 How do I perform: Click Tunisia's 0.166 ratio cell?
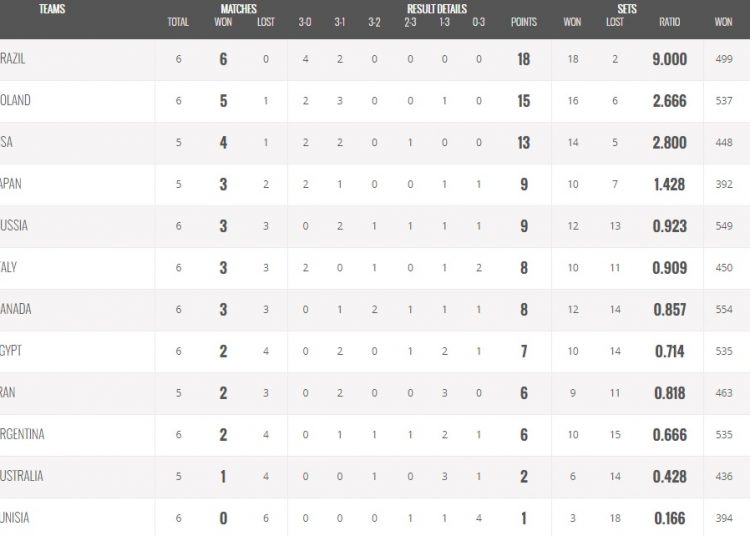click(669, 518)
